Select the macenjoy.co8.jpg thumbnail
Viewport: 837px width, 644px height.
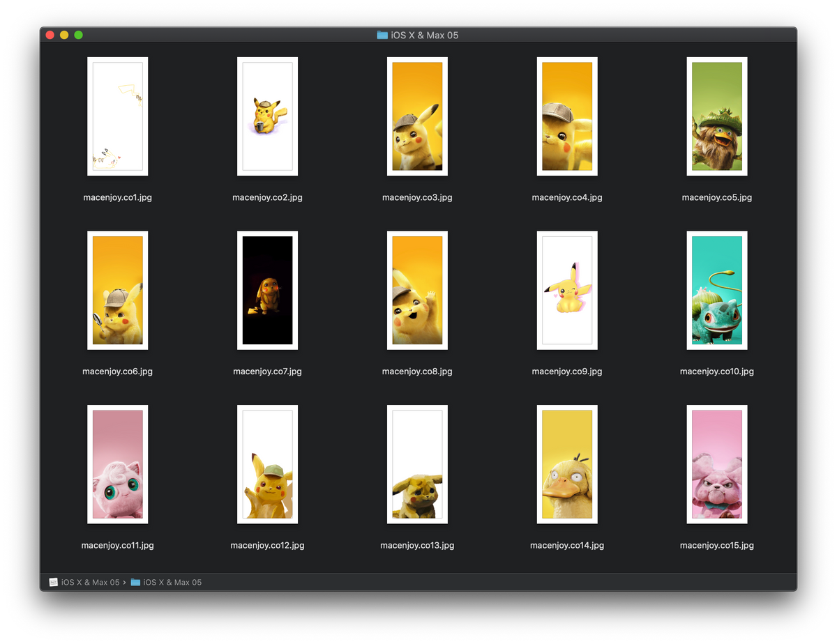click(x=417, y=291)
